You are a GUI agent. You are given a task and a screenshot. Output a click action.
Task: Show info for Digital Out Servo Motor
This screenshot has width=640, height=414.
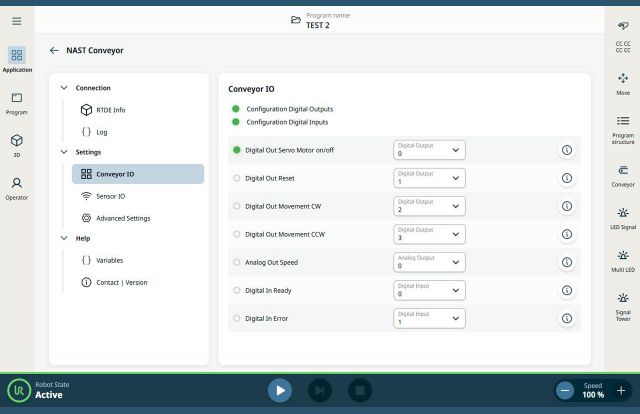566,150
